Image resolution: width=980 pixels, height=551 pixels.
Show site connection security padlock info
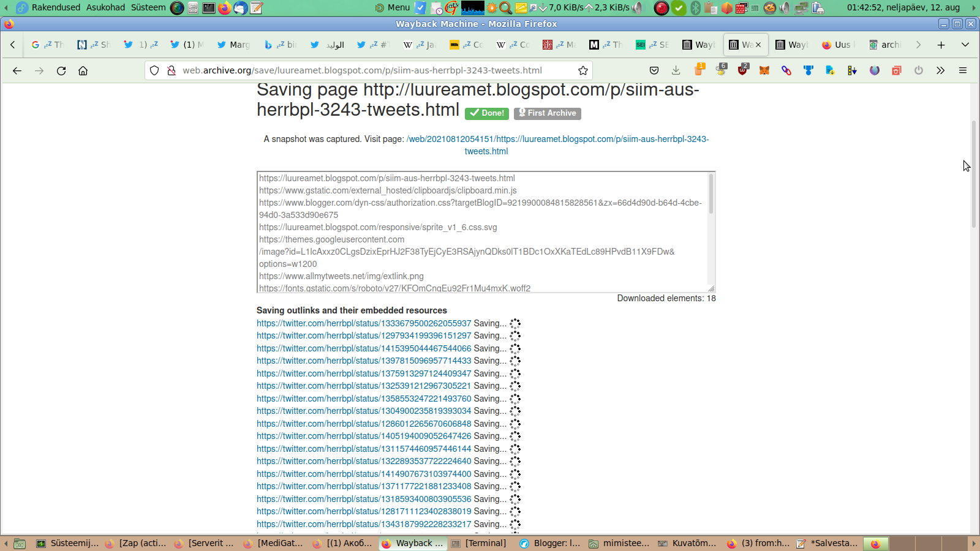171,70
